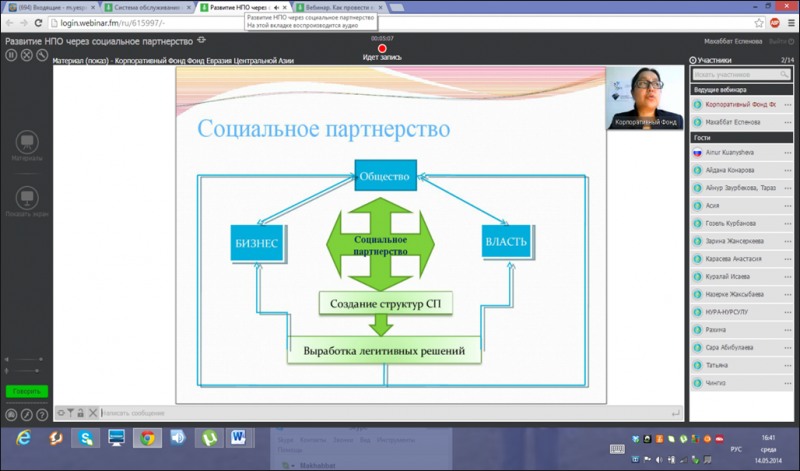Image resolution: width=800 pixels, height=471 pixels.
Task: Click the Показать экран screen share icon
Action: 27,198
